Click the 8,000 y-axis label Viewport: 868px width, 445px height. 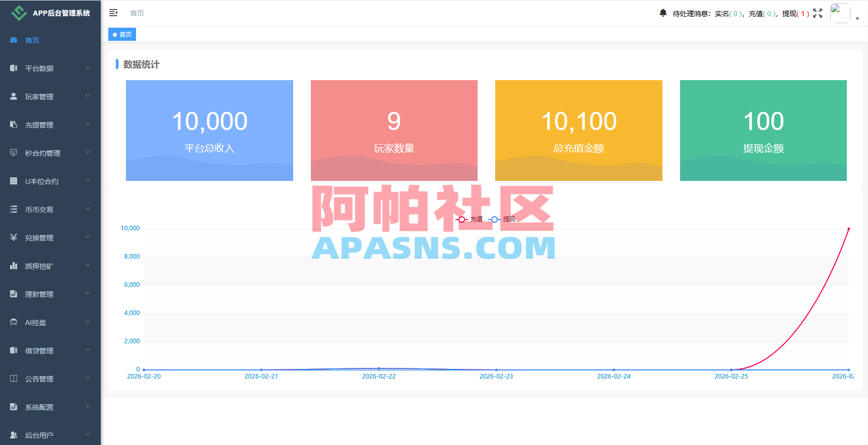[x=132, y=257]
